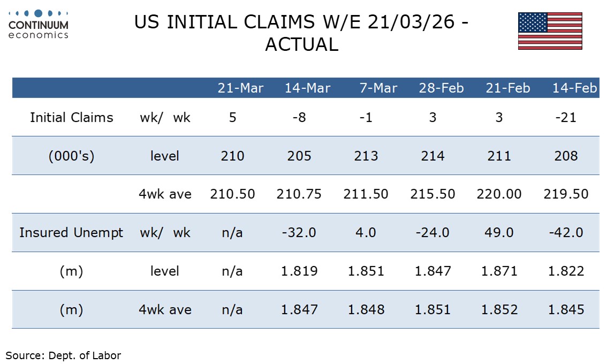The image size is (607, 364).
Task: Select the 14-Mar wk/wk value -8
Action: point(299,118)
